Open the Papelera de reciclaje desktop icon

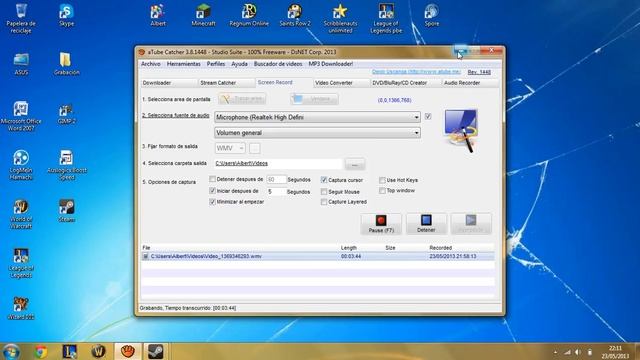[x=21, y=19]
